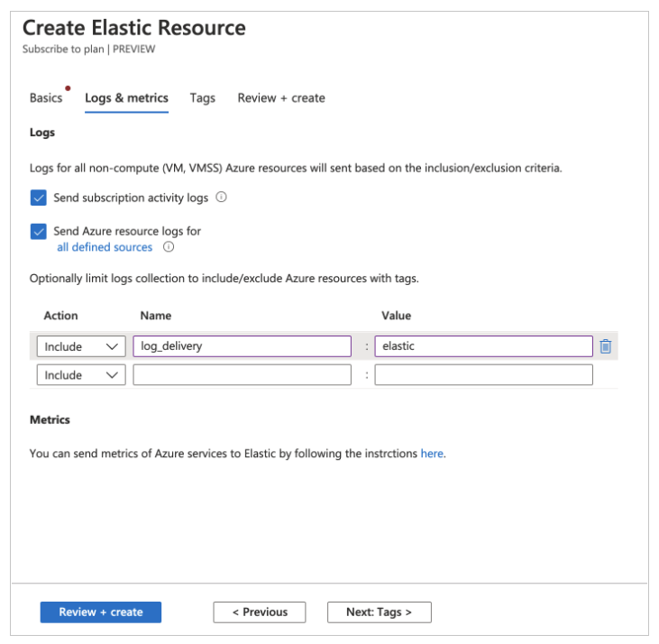Click the empty Name field in second row
Viewport: 659px width, 644px height.
click(x=242, y=375)
